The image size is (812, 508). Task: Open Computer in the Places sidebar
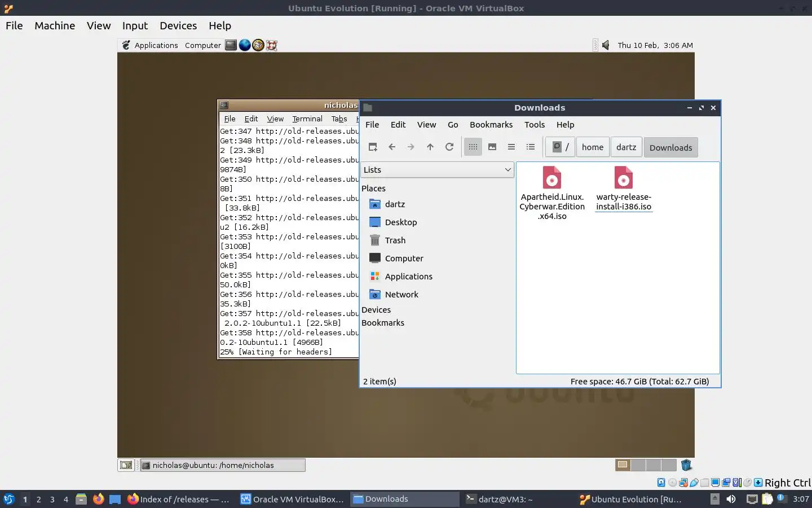[396, 259]
